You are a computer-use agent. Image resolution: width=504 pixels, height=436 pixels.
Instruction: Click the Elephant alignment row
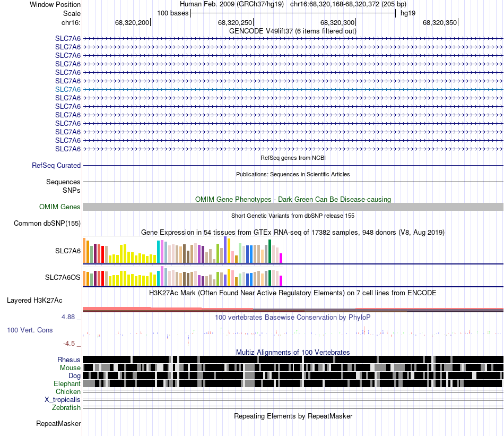pos(293,383)
